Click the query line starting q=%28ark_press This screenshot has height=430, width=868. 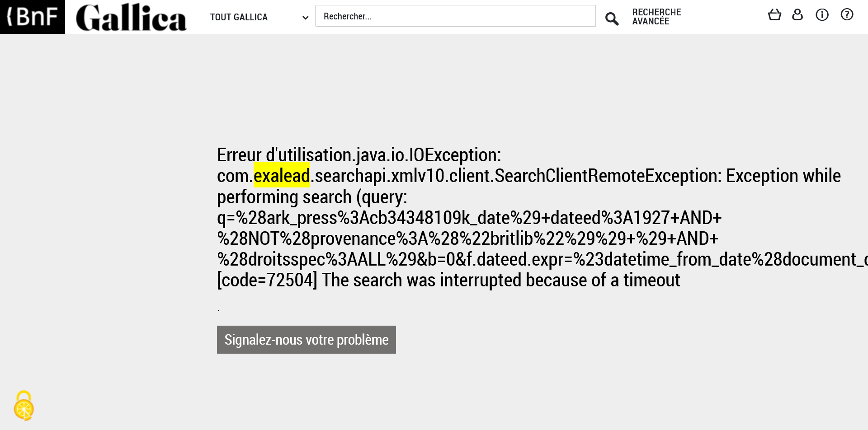(x=469, y=218)
